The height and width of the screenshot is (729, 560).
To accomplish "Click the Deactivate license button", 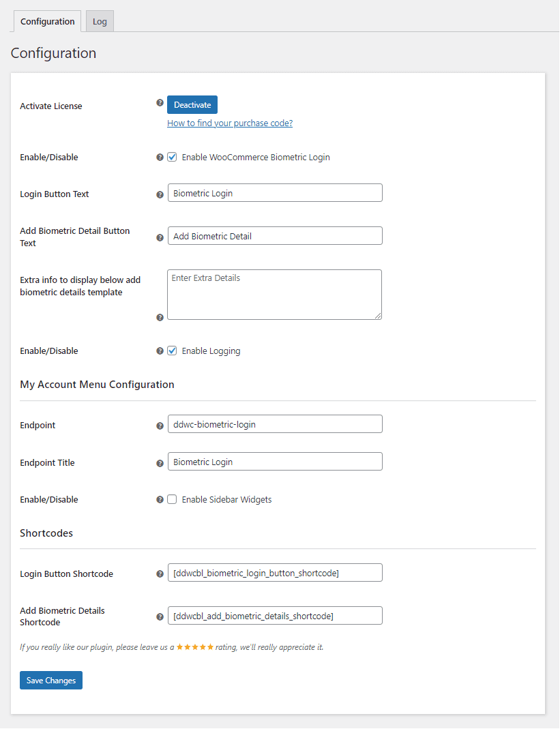I will tap(192, 104).
